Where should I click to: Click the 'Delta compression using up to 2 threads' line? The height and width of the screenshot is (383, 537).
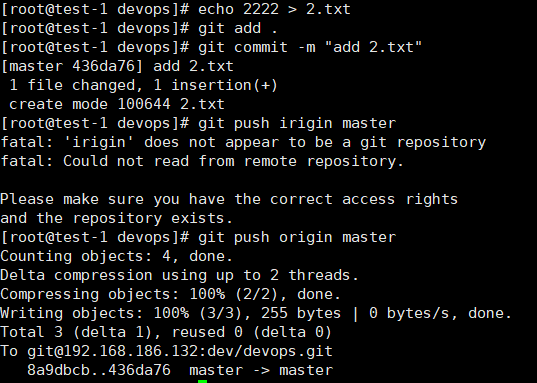pyautogui.click(x=179, y=275)
